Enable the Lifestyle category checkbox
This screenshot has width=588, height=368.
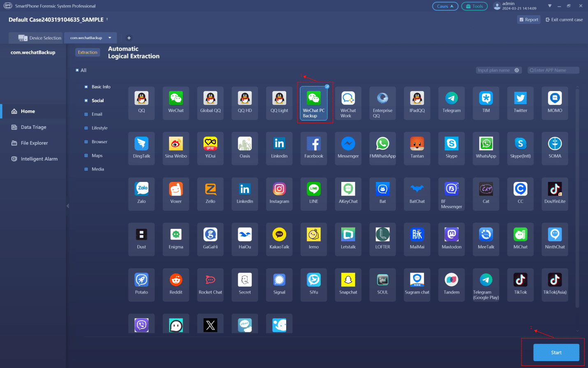(x=86, y=128)
